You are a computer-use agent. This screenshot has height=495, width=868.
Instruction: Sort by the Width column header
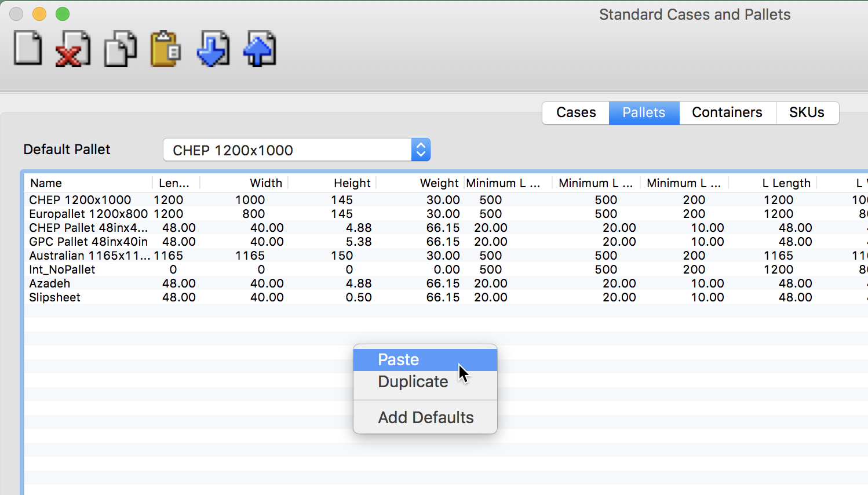[x=244, y=183]
